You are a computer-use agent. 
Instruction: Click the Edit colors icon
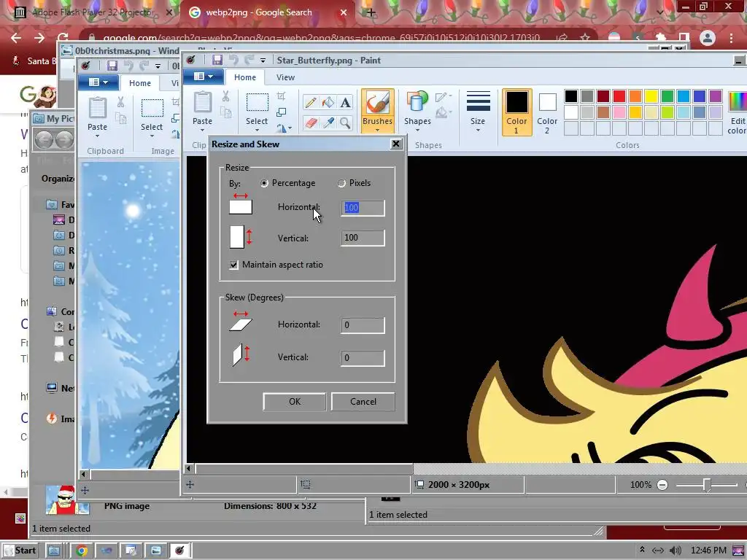[738, 102]
